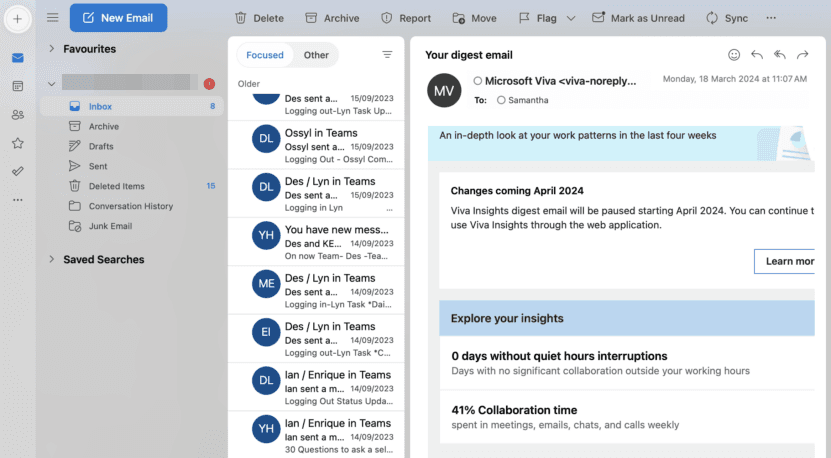This screenshot has height=458, width=831.
Task: Open toolbar overflow more options
Action: [x=771, y=18]
